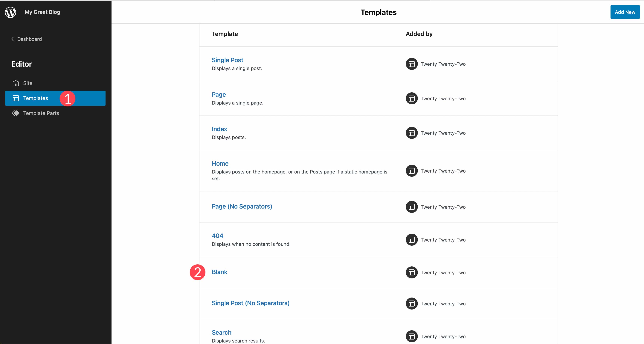Open the Page (No Separators) template
Viewport: 644px width, 344px height.
[242, 206]
